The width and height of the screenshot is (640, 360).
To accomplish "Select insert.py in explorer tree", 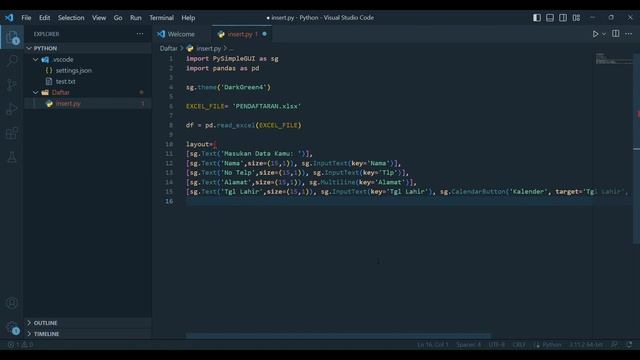I will point(68,103).
